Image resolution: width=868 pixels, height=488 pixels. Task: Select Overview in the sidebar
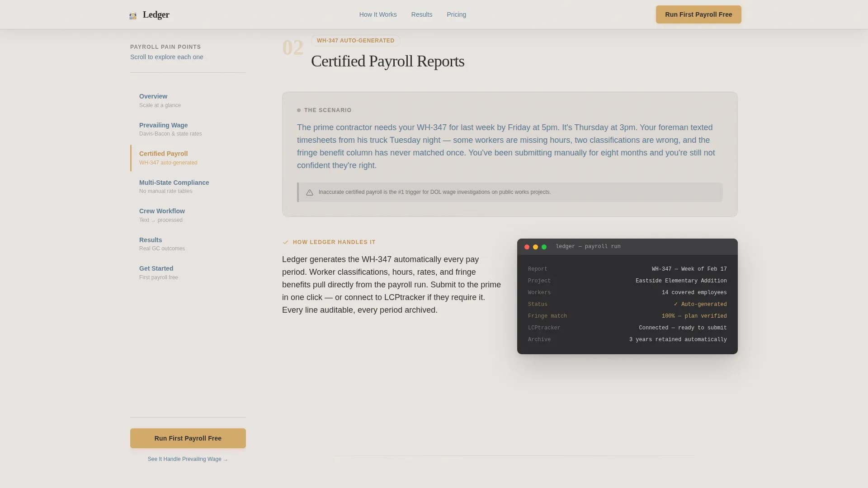[x=153, y=96]
